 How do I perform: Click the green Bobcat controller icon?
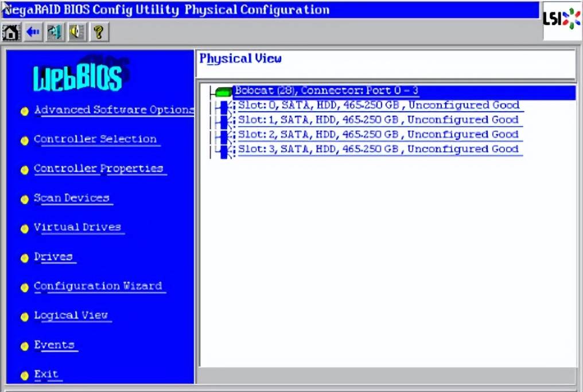tap(224, 92)
